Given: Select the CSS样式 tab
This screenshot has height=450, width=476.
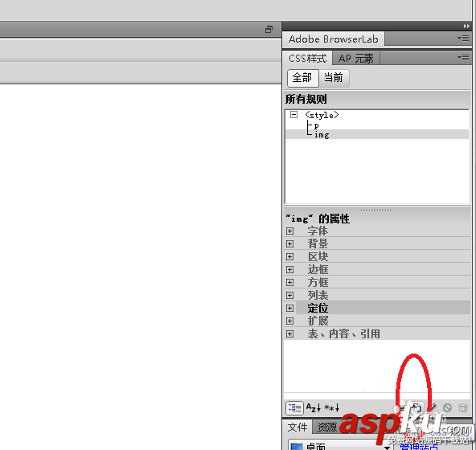Looking at the screenshot, I should pos(307,59).
